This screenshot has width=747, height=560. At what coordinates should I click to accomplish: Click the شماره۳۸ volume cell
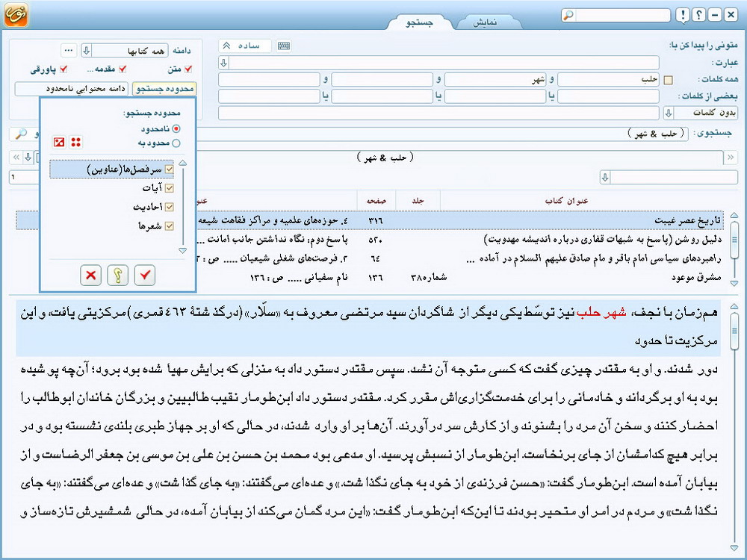click(429, 277)
